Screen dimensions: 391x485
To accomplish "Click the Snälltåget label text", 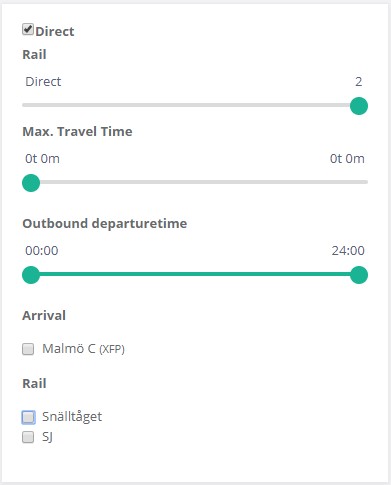I will (x=72, y=417).
